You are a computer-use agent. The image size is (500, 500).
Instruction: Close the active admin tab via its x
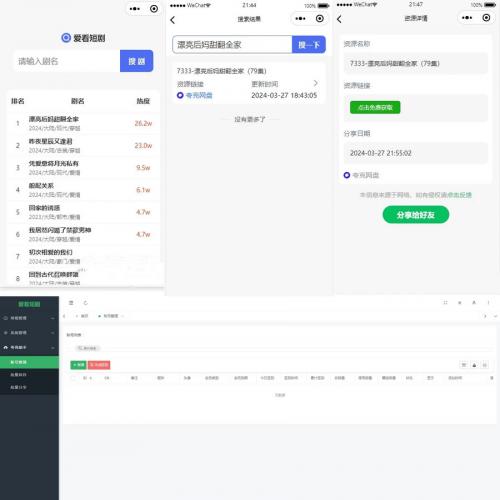pyautogui.click(x=122, y=316)
